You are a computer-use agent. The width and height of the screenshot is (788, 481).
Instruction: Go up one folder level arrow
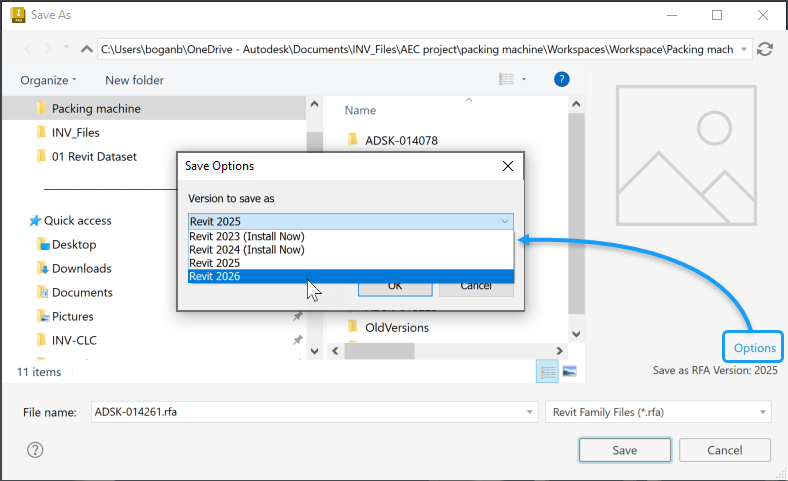tap(86, 49)
